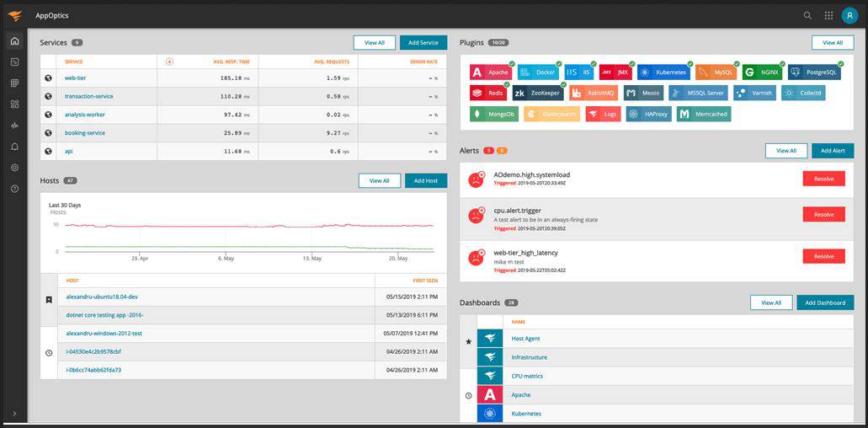
Task: Select the IIS plugin tile
Action: [579, 72]
